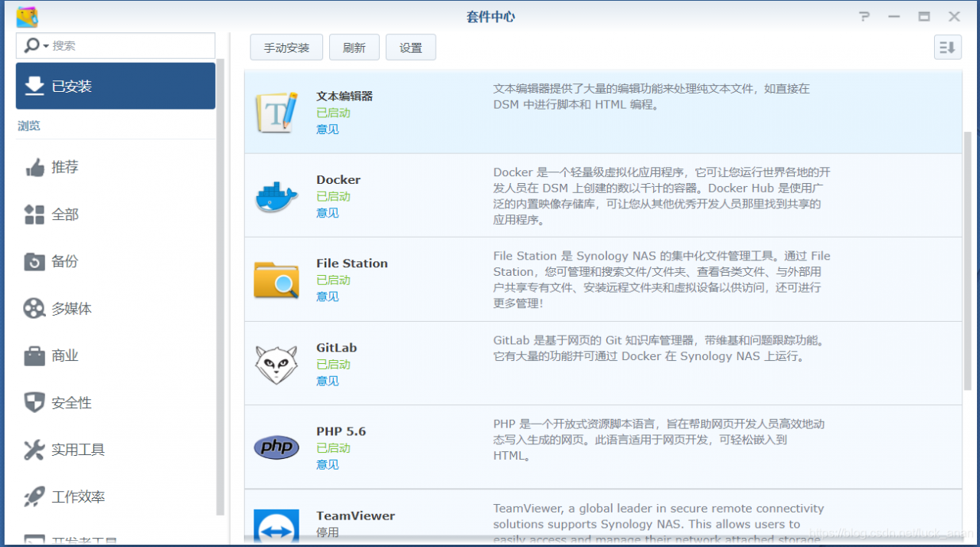
Task: Open the PHP 5.6 package title
Action: [x=341, y=431]
